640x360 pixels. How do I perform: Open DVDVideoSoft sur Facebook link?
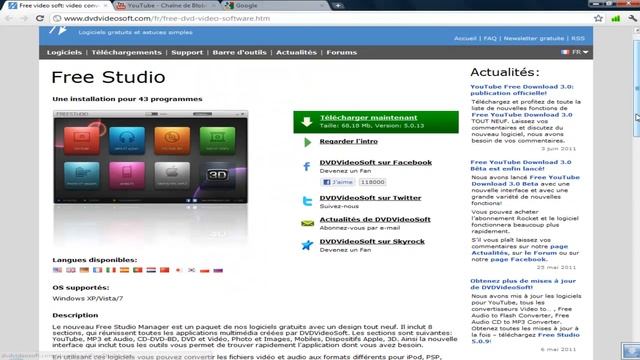point(376,162)
